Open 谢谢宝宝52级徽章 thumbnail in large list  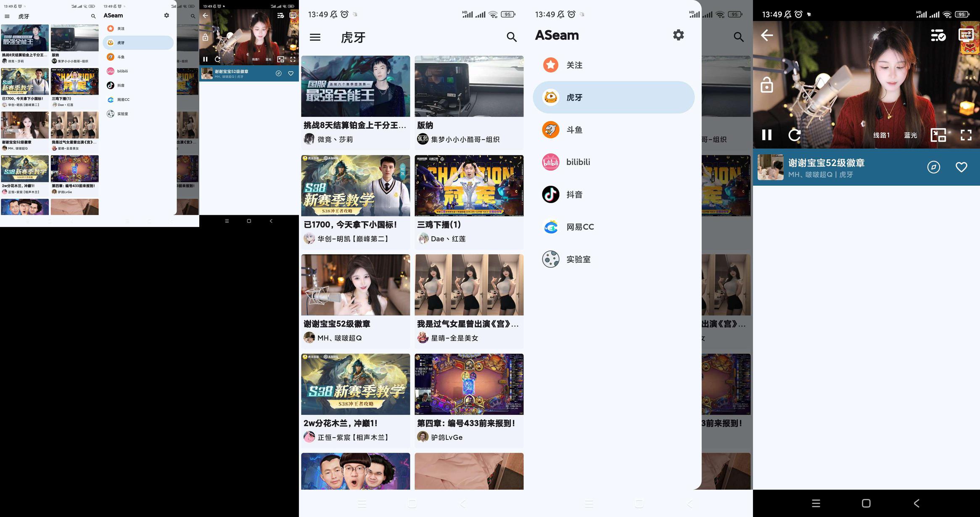[x=356, y=285]
